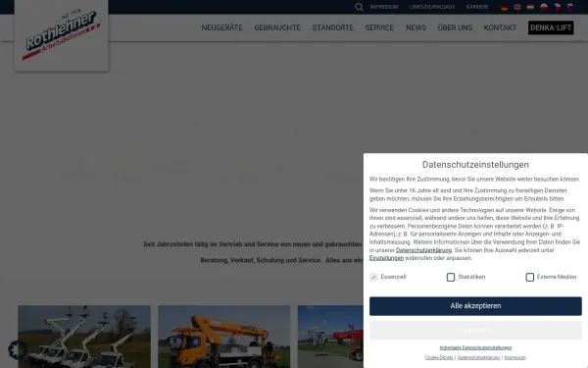Viewport: 588px width, 368px height.
Task: Open Datenschutzerklärung link in dialog footer
Action: (478, 357)
